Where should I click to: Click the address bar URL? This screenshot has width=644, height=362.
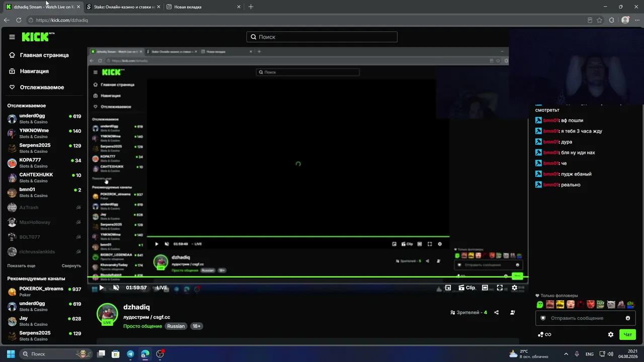coord(62,20)
